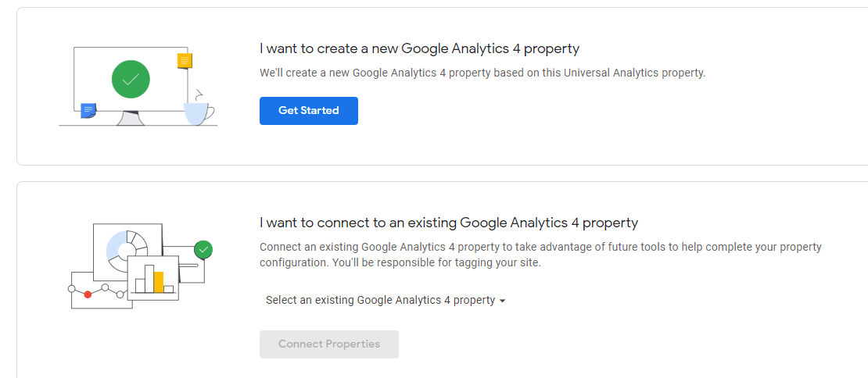Open the Select an existing Google Analytics 4 property dropdown
The image size is (868, 378).
[381, 300]
